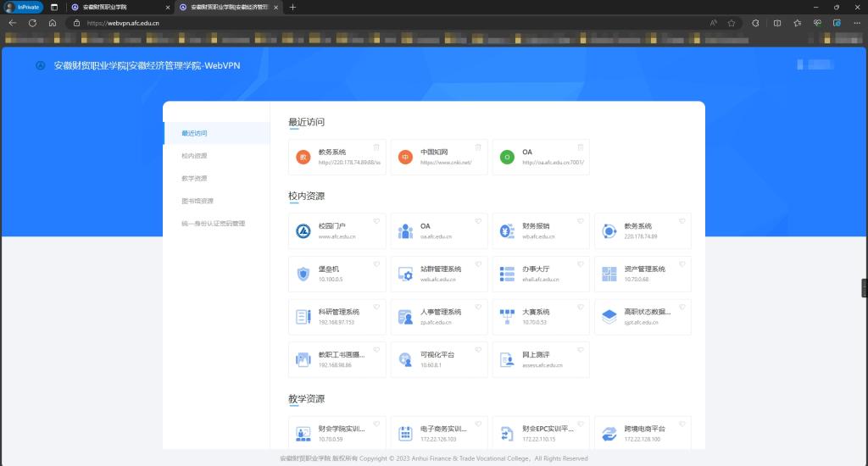Select 校内资源 in left sidebar

(194, 156)
